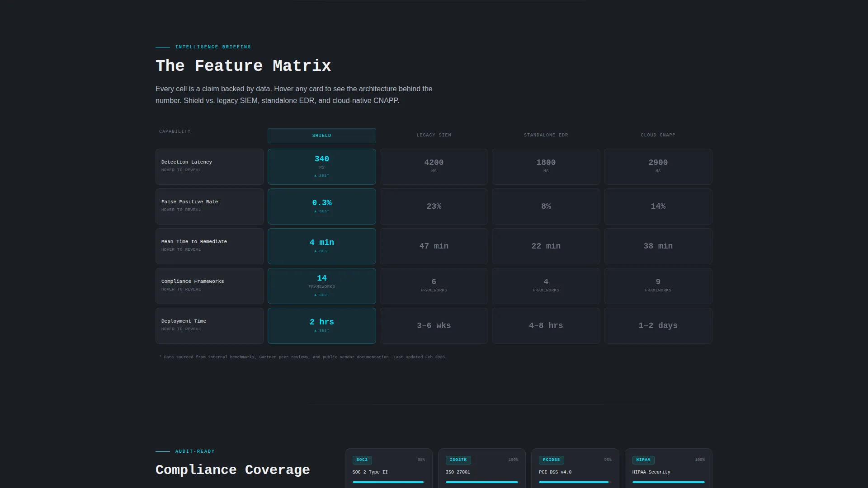Screen dimensions: 868x488
Task: Click the HIPAA Security progress bar
Action: click(669, 482)
